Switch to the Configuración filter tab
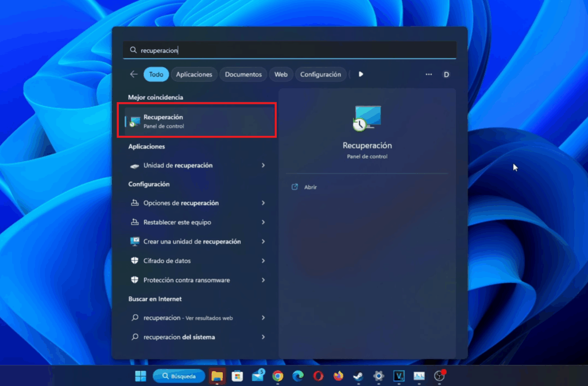The width and height of the screenshot is (588, 386). 320,74
